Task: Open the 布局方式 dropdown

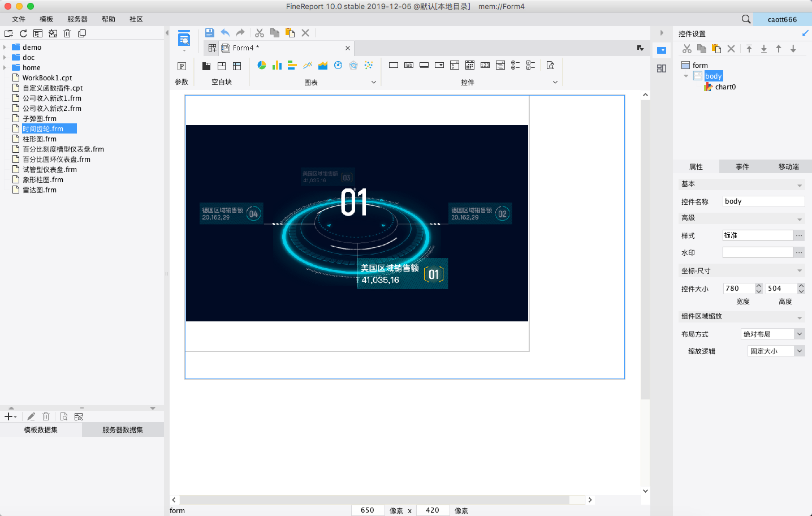Action: click(800, 334)
